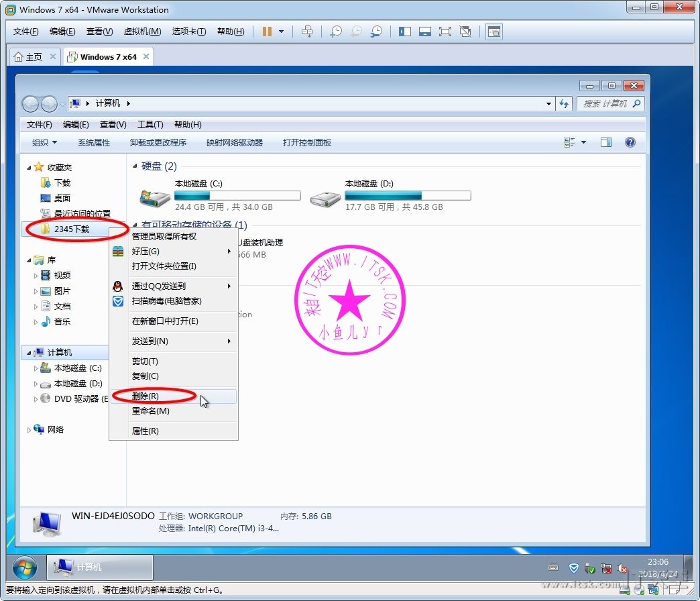Click the take snapshot clock icon
700x601 pixels.
[335, 32]
